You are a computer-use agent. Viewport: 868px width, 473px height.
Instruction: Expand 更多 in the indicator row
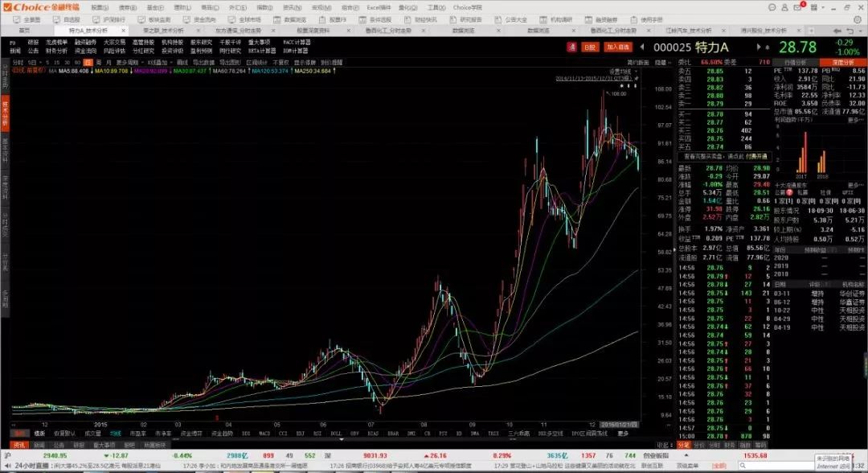point(624,434)
